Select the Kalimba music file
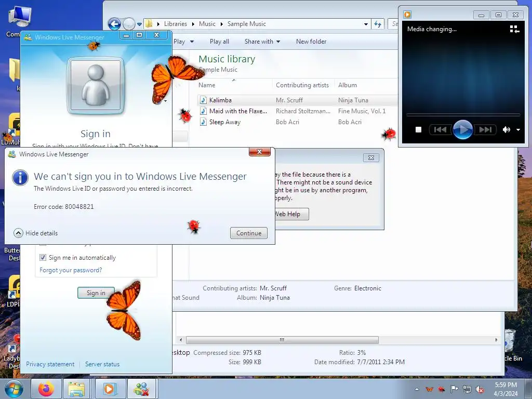 [x=220, y=100]
